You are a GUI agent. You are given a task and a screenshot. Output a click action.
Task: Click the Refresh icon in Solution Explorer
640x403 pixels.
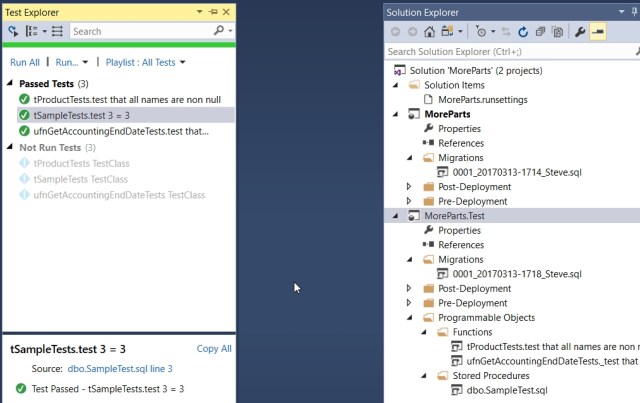(522, 32)
